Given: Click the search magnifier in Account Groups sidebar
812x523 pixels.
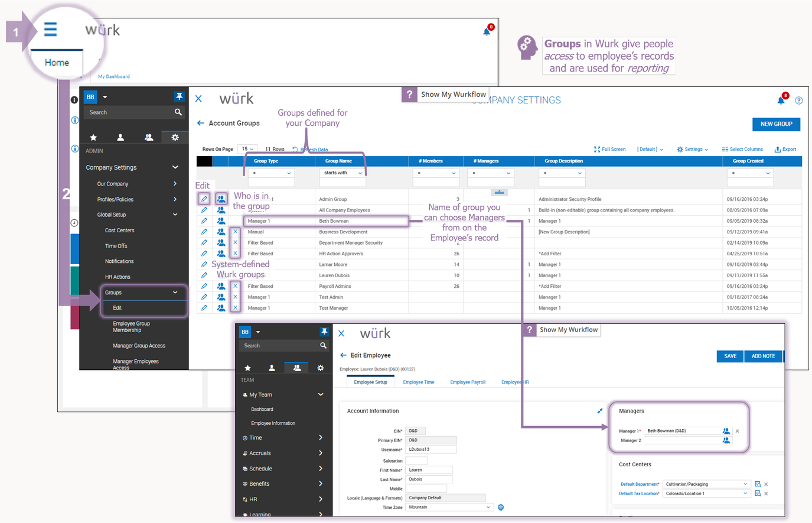Looking at the screenshot, I should [178, 112].
